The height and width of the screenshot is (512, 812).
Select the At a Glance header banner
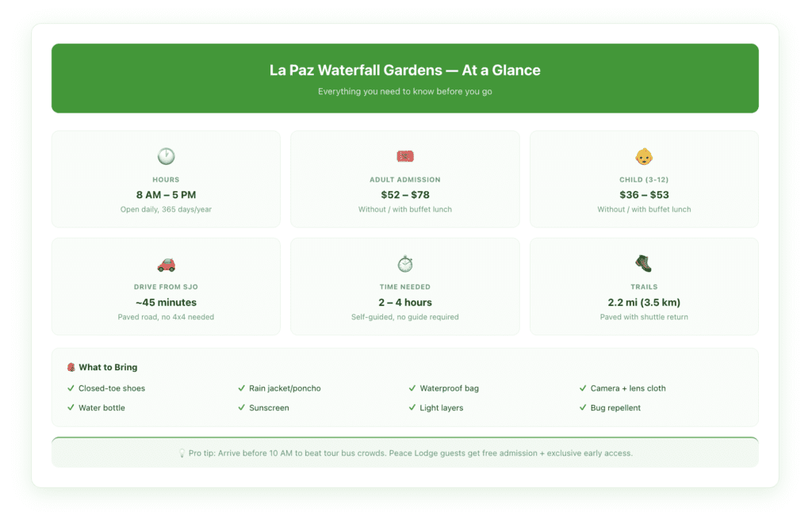click(x=404, y=78)
